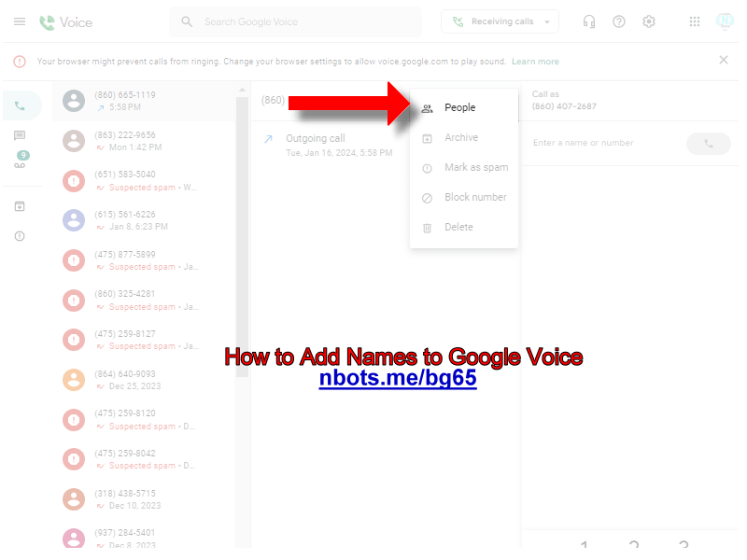Select call from (318) 438-5715

point(144,499)
